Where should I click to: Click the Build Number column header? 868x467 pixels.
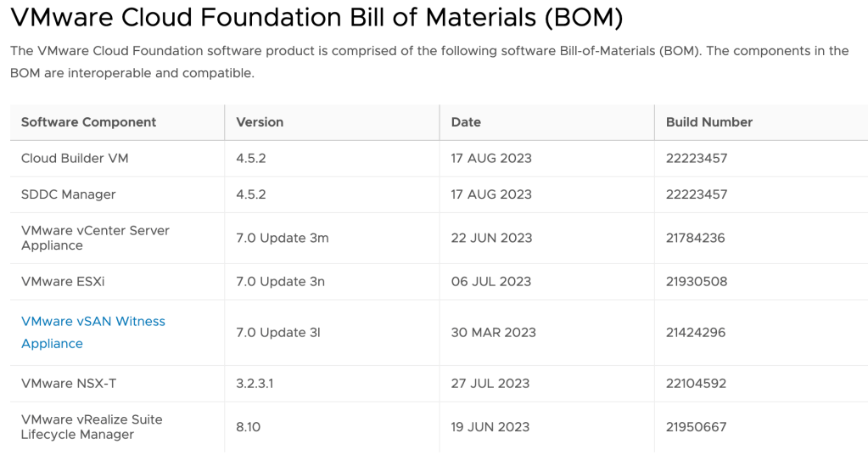point(709,122)
